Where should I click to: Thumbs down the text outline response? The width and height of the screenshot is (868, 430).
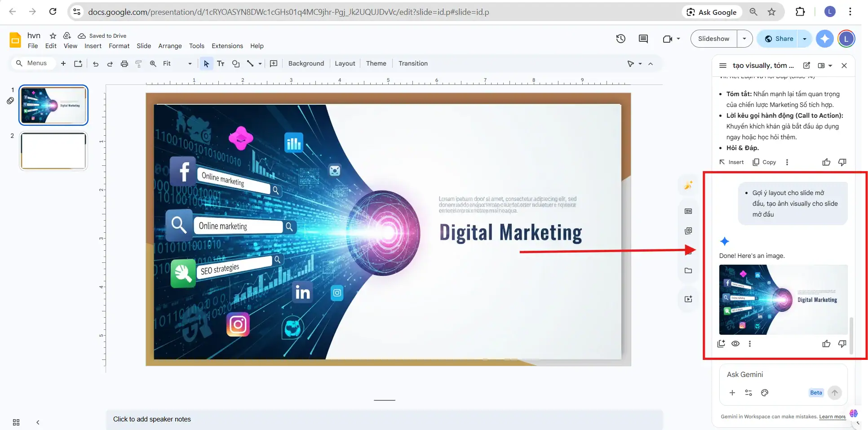click(x=842, y=162)
